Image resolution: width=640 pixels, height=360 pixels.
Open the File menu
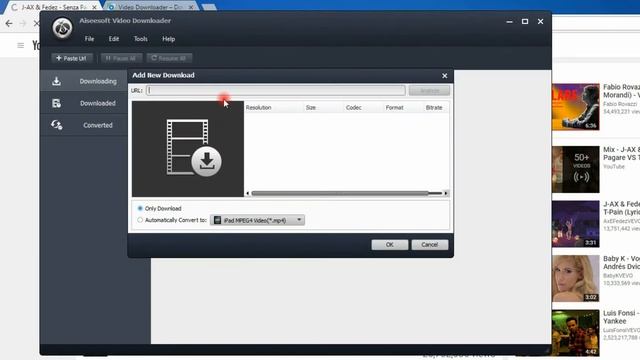pyautogui.click(x=89, y=39)
